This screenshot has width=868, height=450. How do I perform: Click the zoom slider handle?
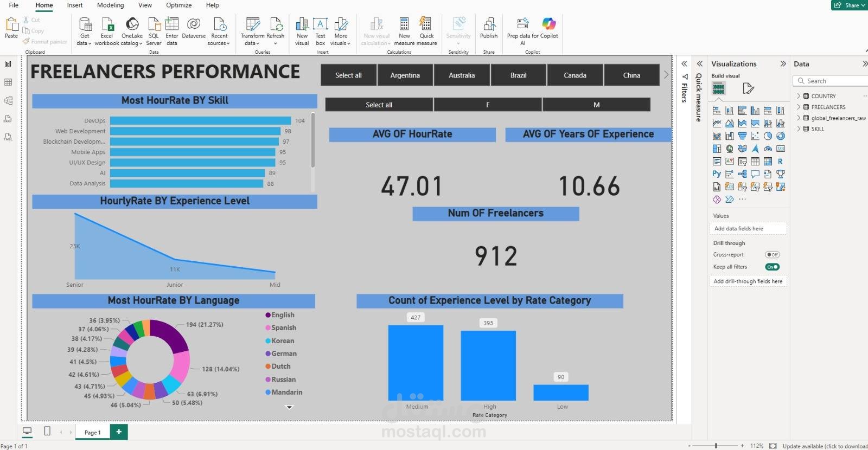(716, 446)
